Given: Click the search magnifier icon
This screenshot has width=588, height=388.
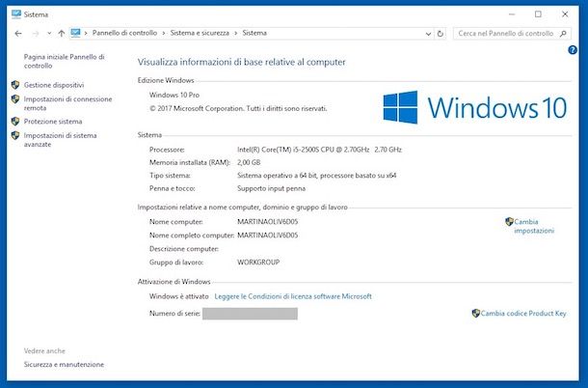Looking at the screenshot, I should 563,34.
